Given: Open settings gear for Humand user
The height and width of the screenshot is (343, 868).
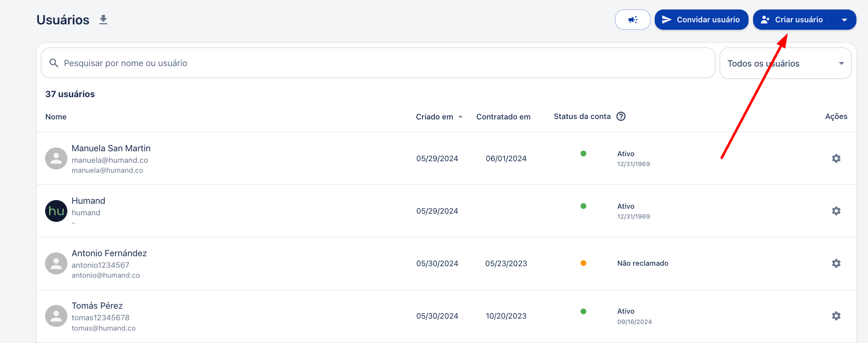Looking at the screenshot, I should coord(836,211).
